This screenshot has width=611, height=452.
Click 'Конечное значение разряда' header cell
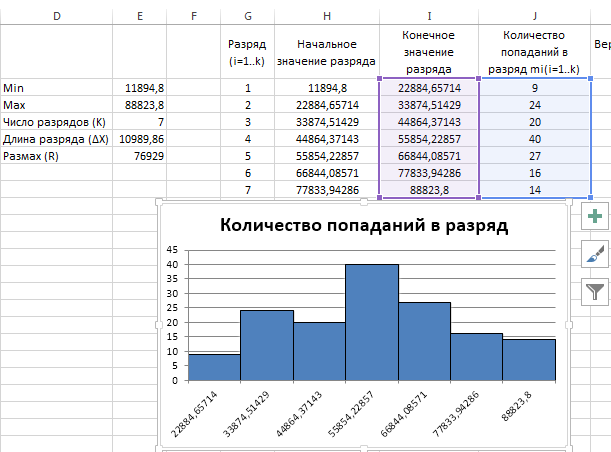point(429,52)
